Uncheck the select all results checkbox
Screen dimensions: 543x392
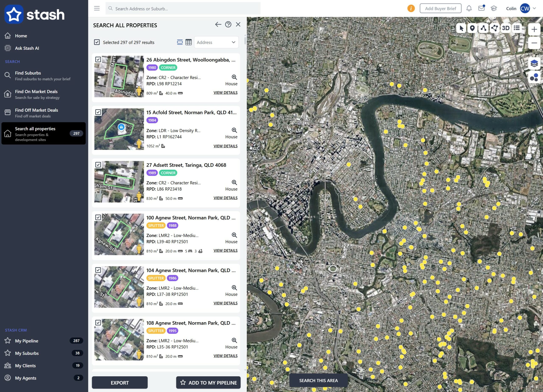tap(97, 42)
